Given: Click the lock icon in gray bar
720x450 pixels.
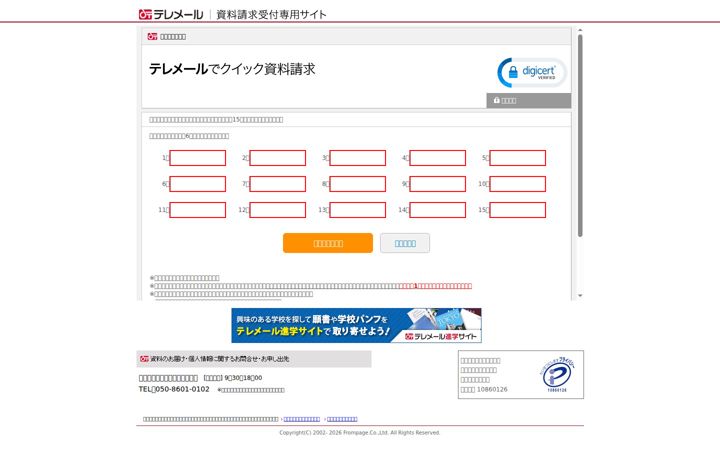Looking at the screenshot, I should (496, 100).
